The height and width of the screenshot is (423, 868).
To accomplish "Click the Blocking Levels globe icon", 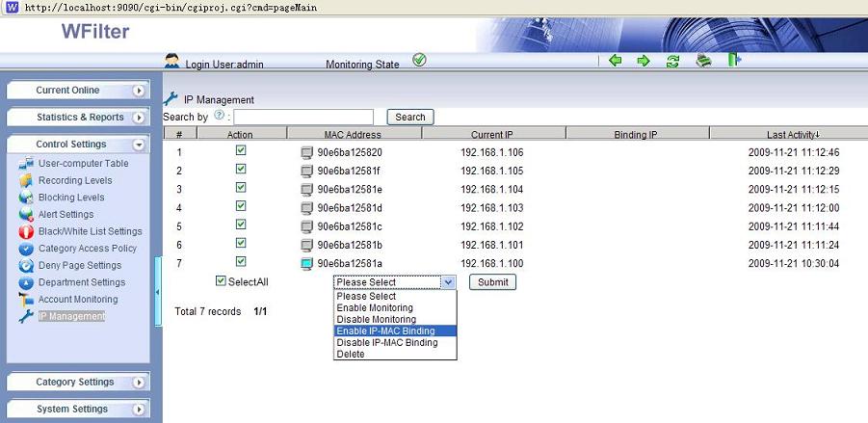I will 26,198.
